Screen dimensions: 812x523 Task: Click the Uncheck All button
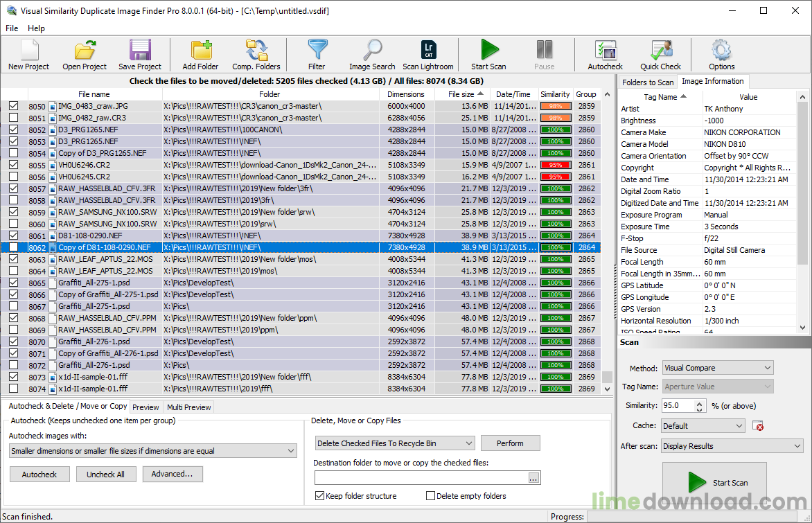(x=105, y=475)
